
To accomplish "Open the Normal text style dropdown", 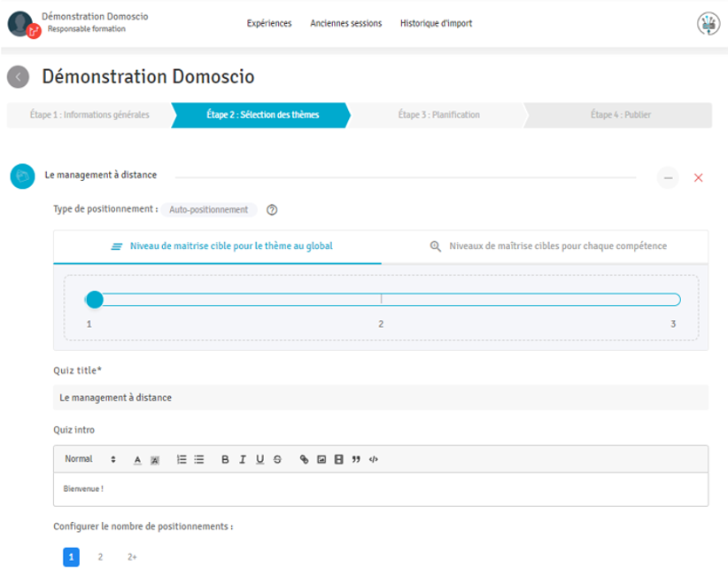I will click(x=89, y=459).
